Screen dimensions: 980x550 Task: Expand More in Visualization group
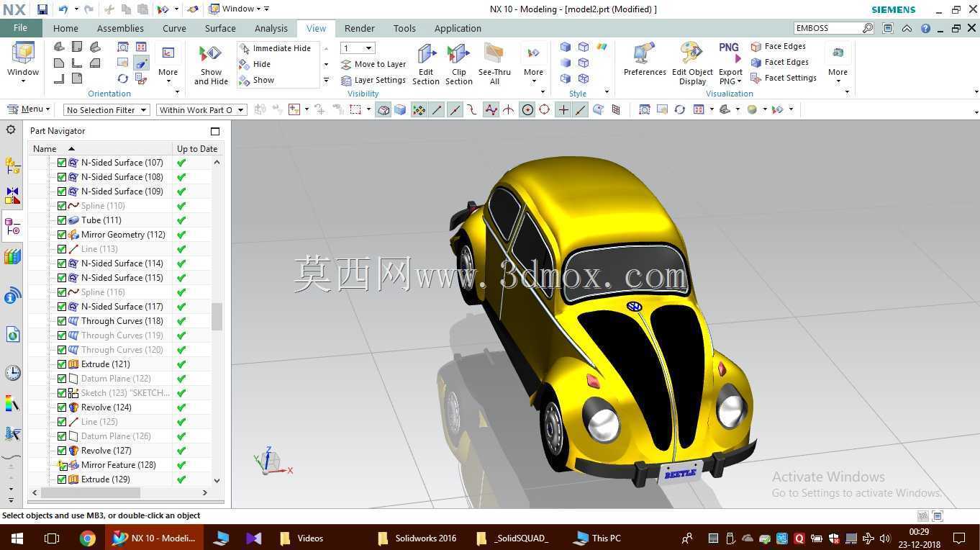(838, 62)
